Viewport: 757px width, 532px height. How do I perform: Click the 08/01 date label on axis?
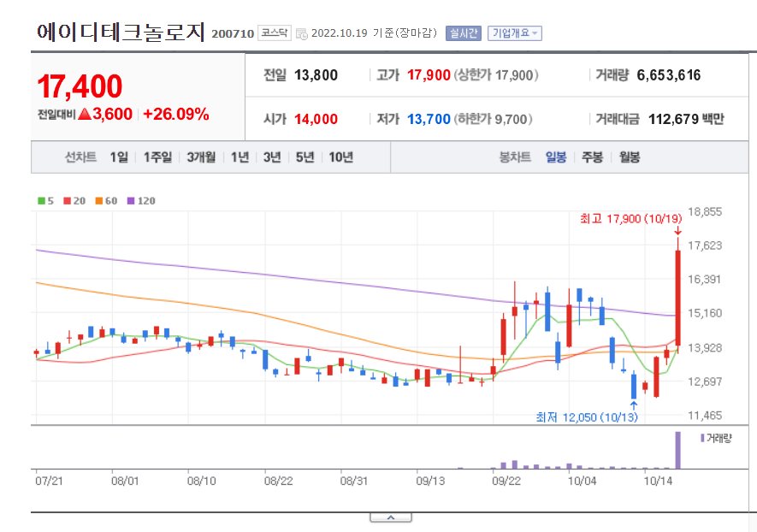tap(125, 481)
